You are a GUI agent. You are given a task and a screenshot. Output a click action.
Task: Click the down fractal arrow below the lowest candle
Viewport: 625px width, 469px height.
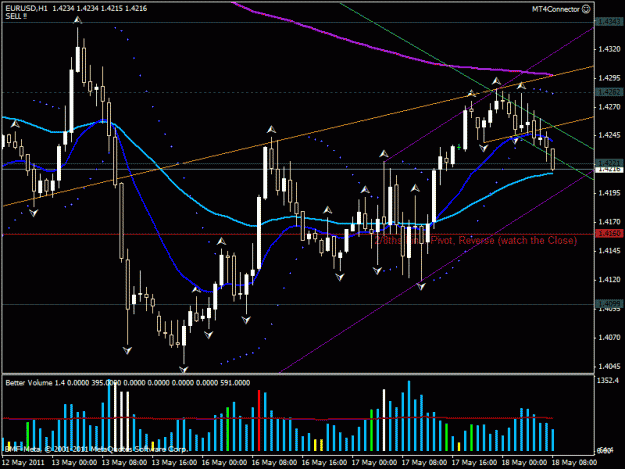point(183,369)
